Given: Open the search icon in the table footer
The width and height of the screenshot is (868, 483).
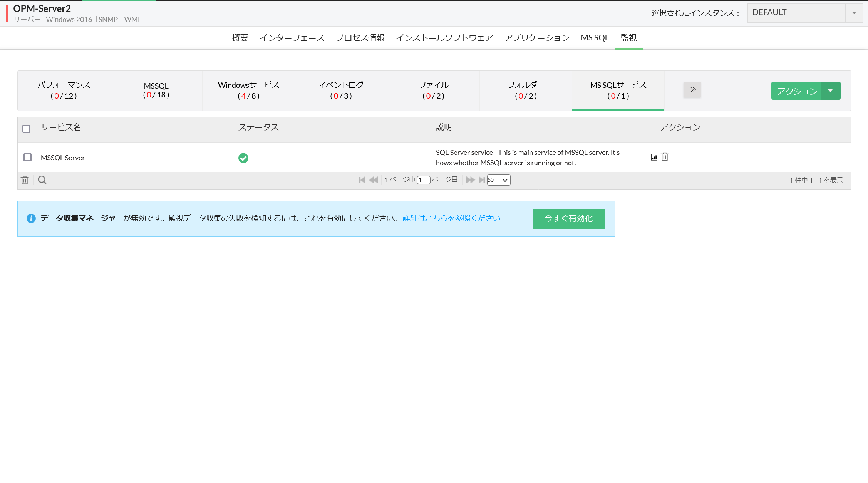Looking at the screenshot, I should tap(42, 180).
